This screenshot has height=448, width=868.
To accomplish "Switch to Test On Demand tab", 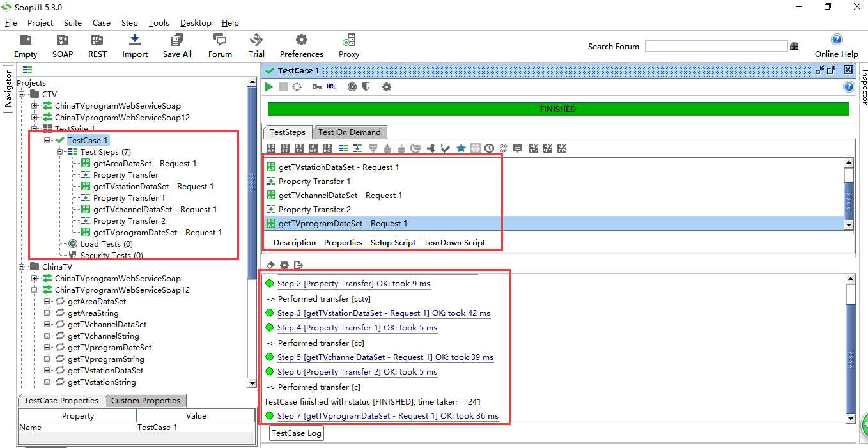I will (350, 132).
